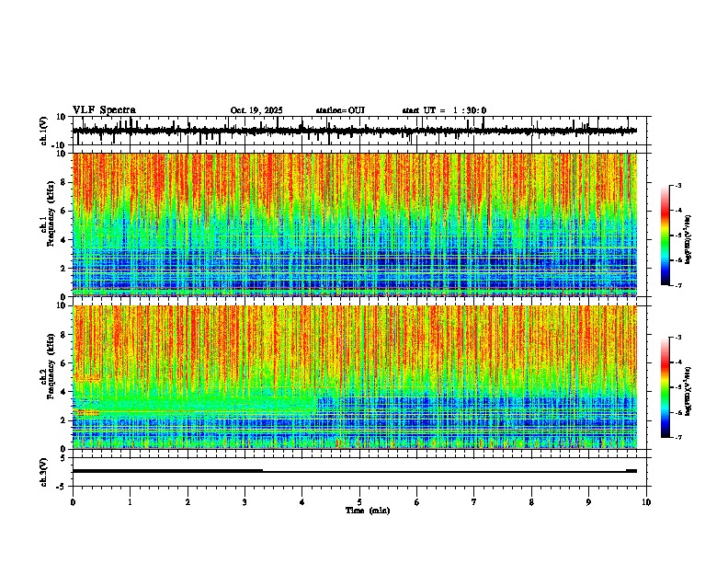Click the ch.1 color scale bar
Image resolution: width=728 pixels, height=563 pixels.
(x=665, y=236)
